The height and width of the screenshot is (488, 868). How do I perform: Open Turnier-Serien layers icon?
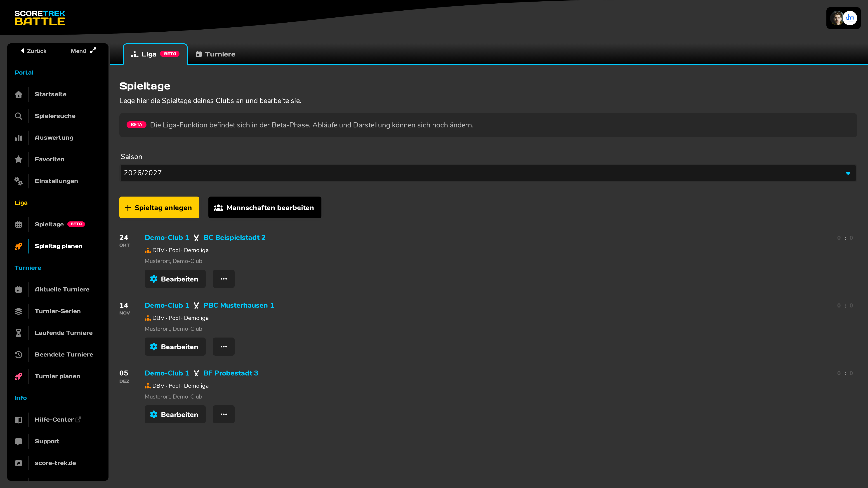tap(19, 311)
